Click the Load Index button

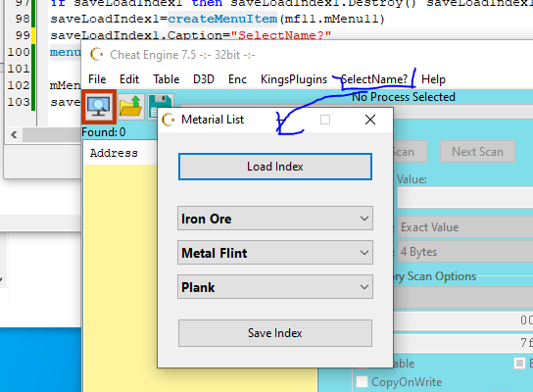tap(275, 167)
